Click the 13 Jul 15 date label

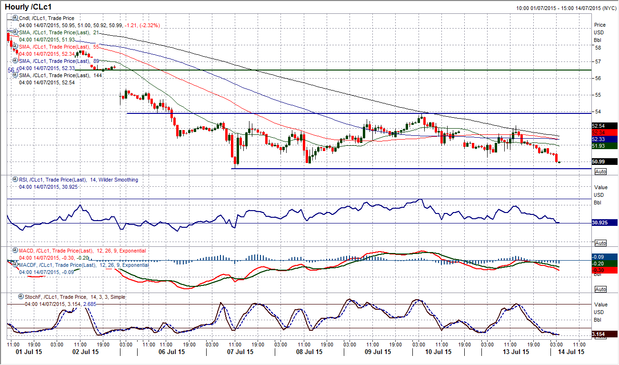(x=516, y=352)
